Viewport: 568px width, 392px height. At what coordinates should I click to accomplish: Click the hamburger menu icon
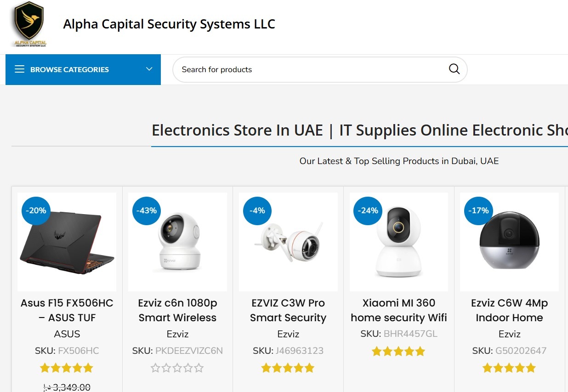point(19,69)
